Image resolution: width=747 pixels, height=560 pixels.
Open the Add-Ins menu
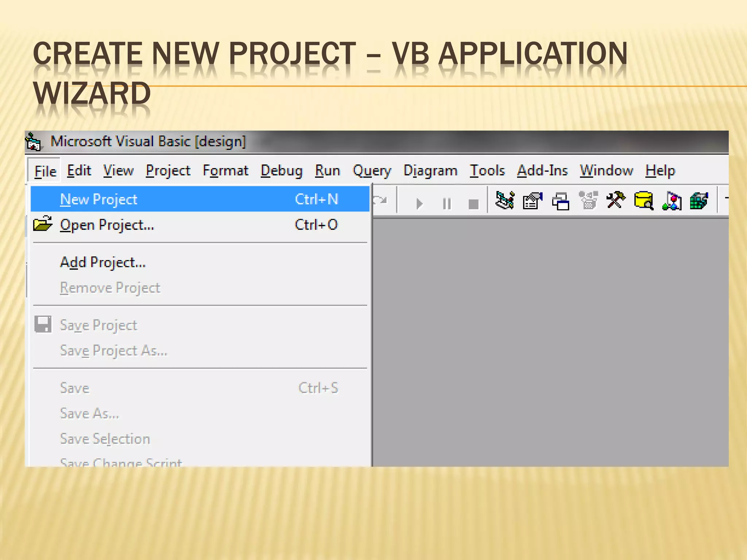pyautogui.click(x=542, y=171)
